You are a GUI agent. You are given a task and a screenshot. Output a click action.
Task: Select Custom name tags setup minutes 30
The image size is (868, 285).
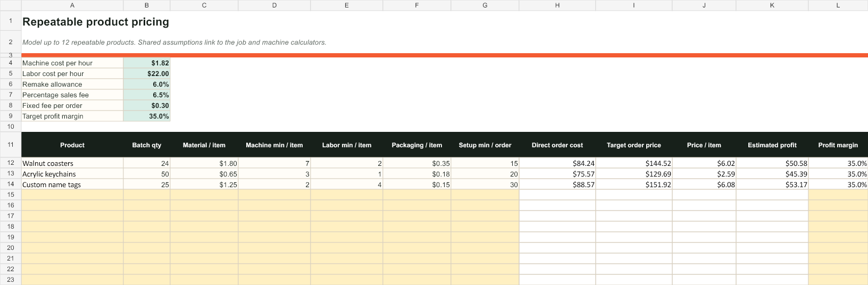[485, 185]
